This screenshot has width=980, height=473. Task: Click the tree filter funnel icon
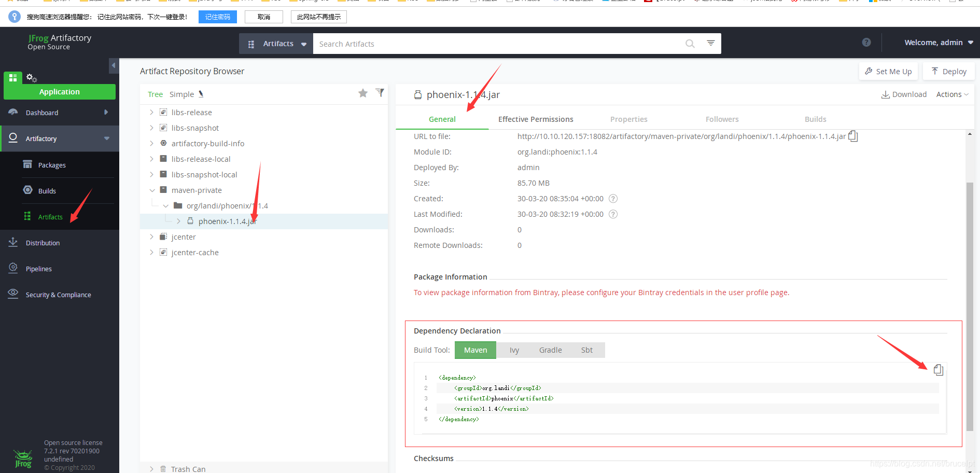pyautogui.click(x=380, y=93)
